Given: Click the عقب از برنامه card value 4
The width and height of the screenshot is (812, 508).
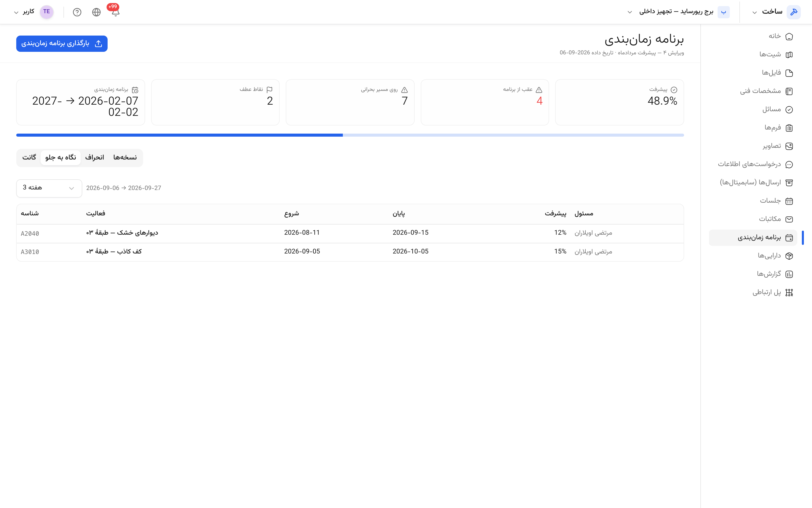Looking at the screenshot, I should tap(539, 101).
